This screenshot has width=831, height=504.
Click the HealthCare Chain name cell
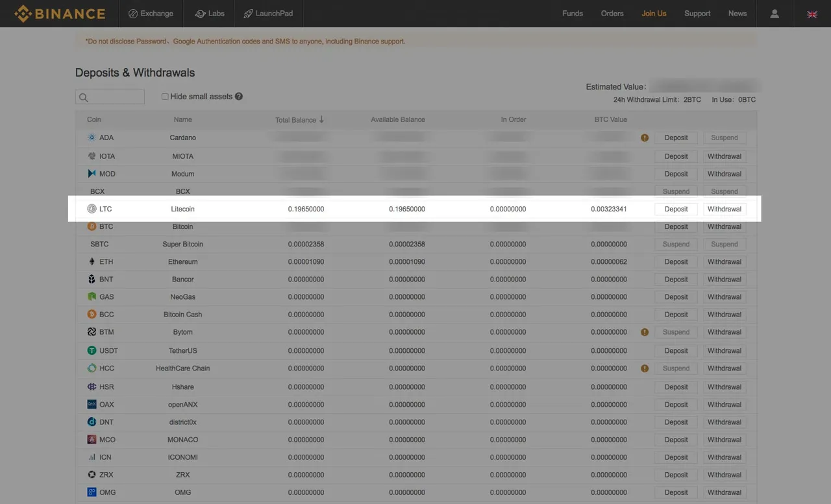[183, 368]
